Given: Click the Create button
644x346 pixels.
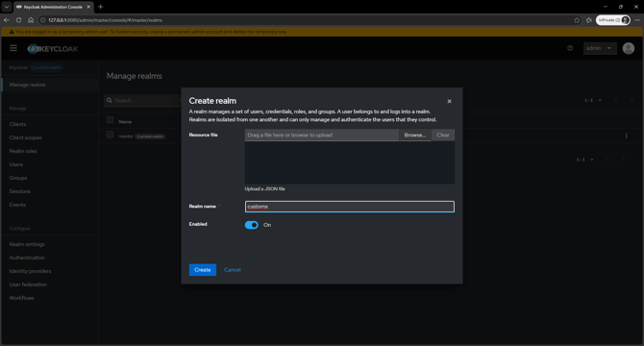Looking at the screenshot, I should point(203,270).
